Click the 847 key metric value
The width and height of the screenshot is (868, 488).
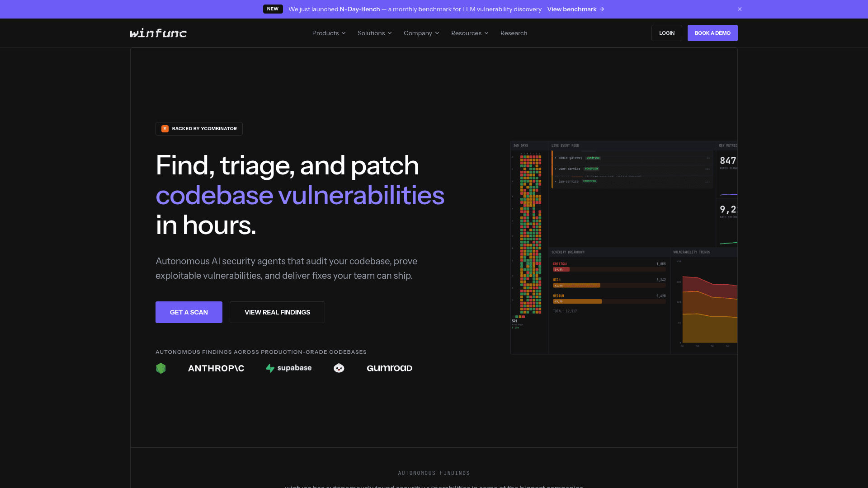728,160
